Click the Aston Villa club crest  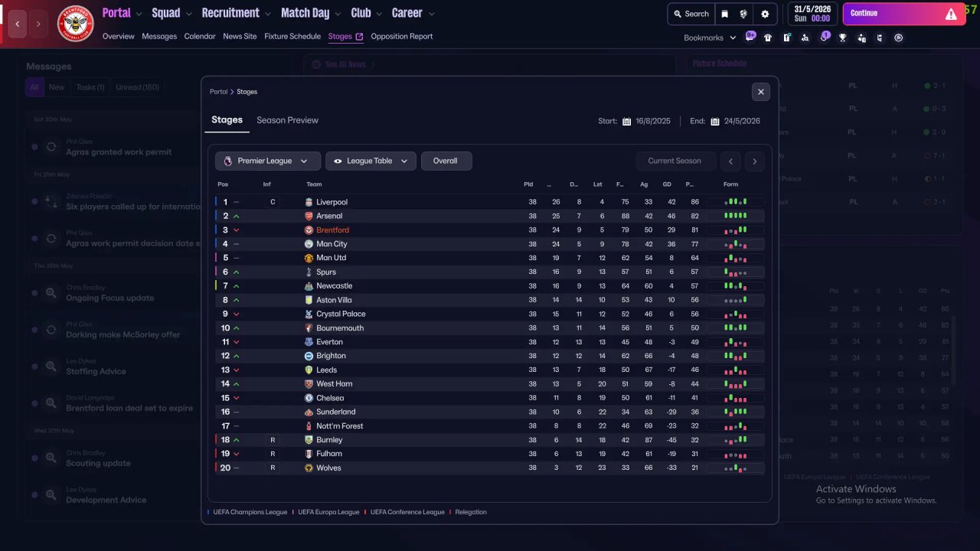[x=309, y=300]
